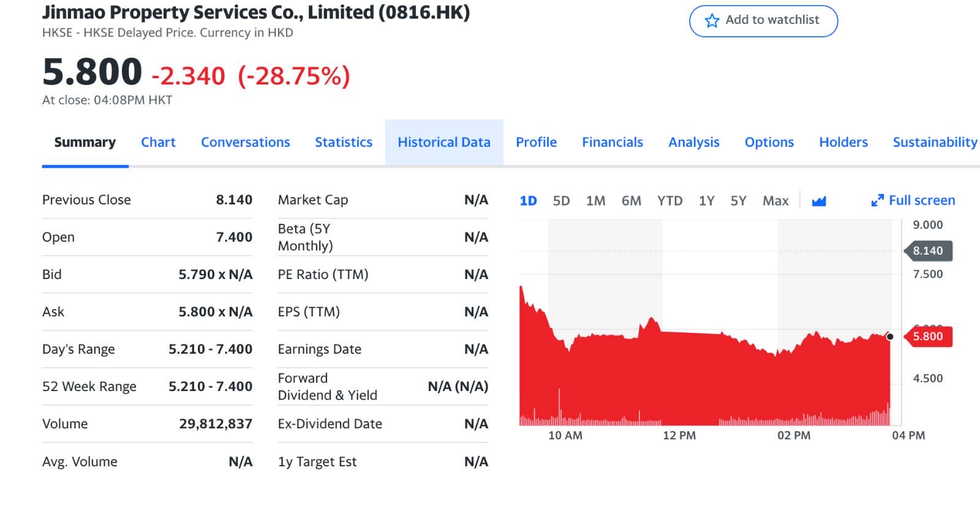Click the star icon in Add to watchlist
The image size is (980, 511).
tap(712, 21)
